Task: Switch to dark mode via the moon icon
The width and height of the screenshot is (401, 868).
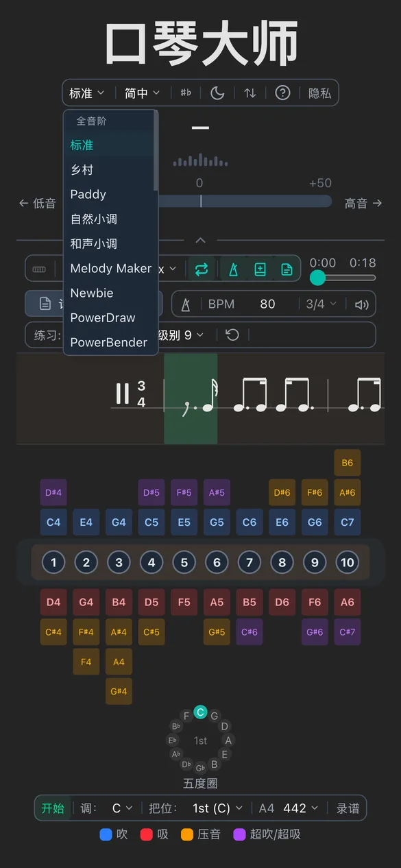Action: [217, 92]
